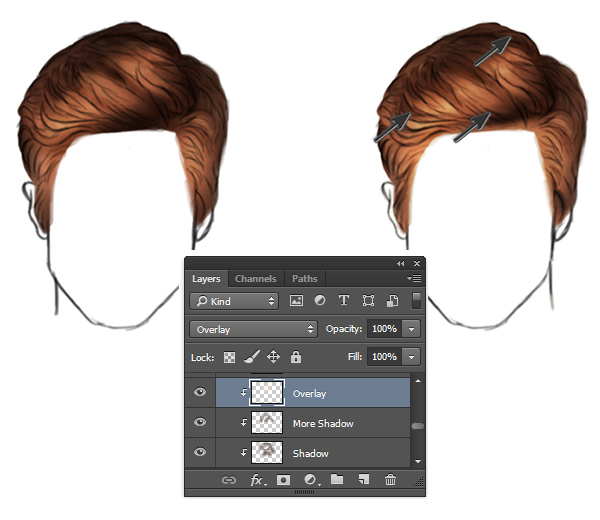Toggle the layer filtering switch

point(416,300)
